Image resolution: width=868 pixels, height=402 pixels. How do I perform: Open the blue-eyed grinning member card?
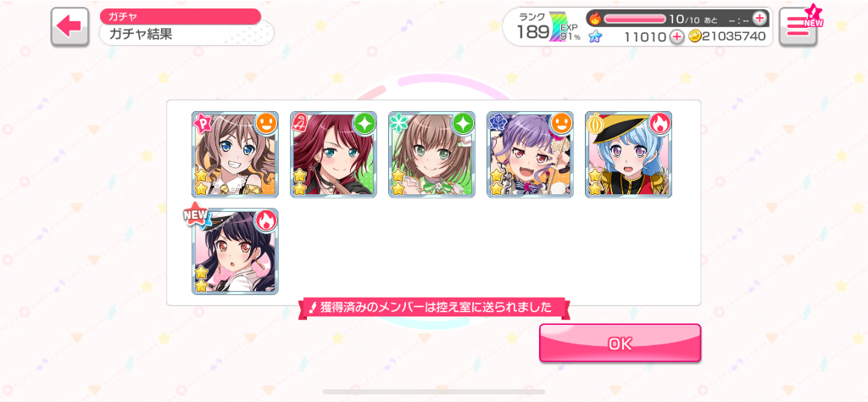235,154
